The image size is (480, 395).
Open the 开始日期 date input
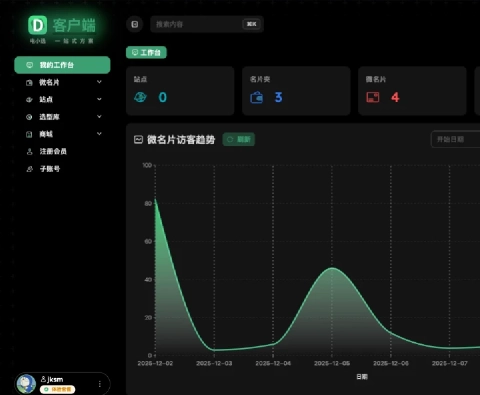455,139
